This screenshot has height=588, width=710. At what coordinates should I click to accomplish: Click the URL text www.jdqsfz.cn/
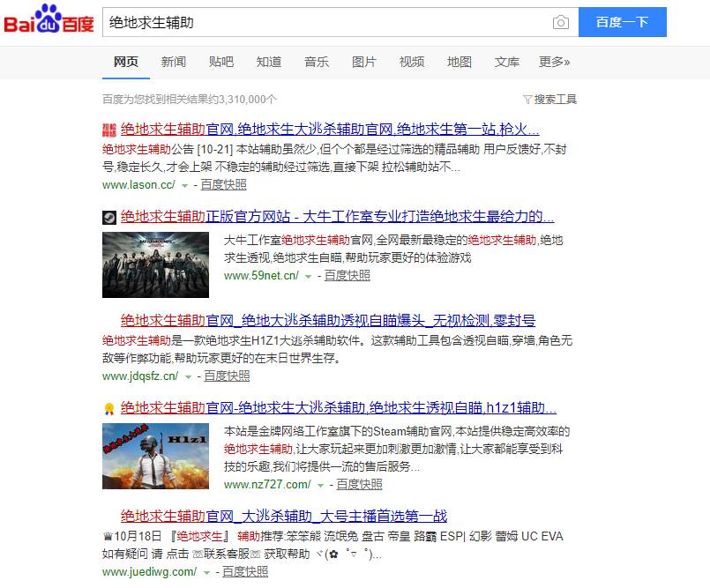tap(140, 376)
